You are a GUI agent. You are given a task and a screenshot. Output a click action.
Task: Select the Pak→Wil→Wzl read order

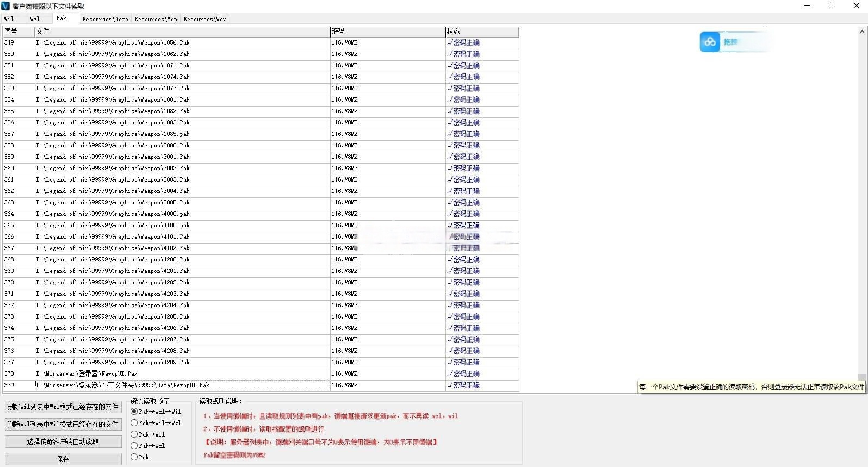pyautogui.click(x=156, y=423)
